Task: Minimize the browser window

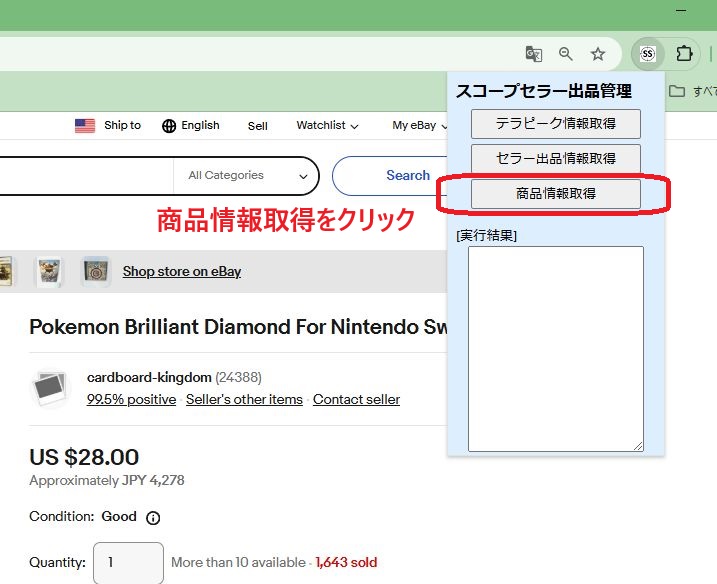Action: click(x=681, y=11)
